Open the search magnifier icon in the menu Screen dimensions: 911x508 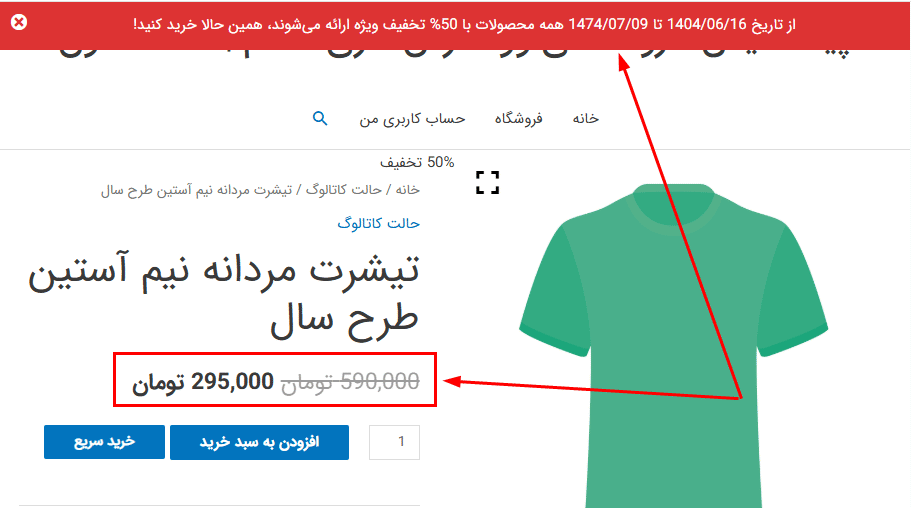(320, 119)
